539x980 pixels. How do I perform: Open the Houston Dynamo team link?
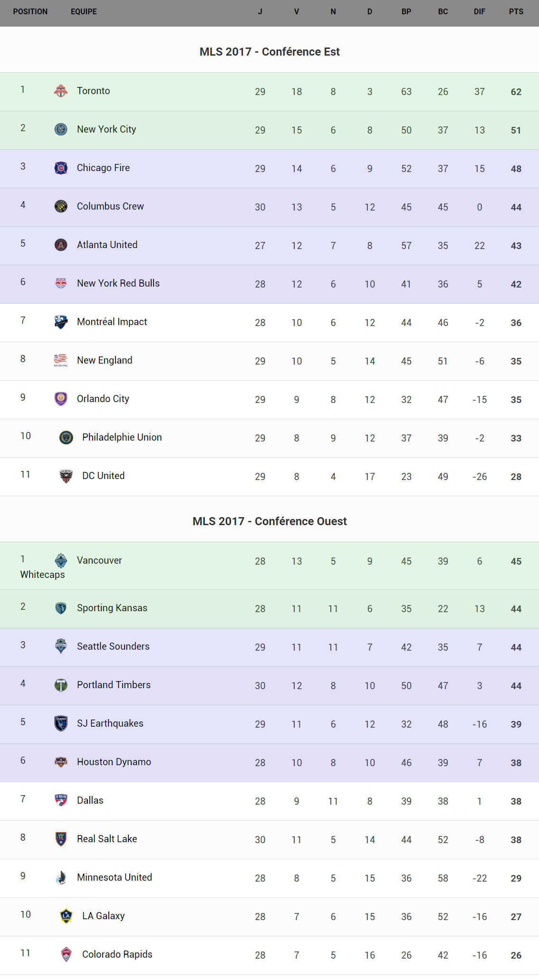pyautogui.click(x=114, y=762)
